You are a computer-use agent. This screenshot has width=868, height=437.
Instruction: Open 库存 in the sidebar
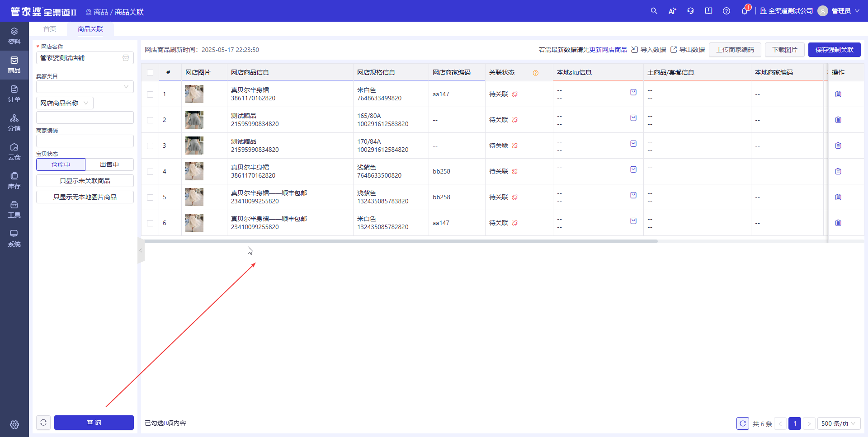tap(14, 181)
